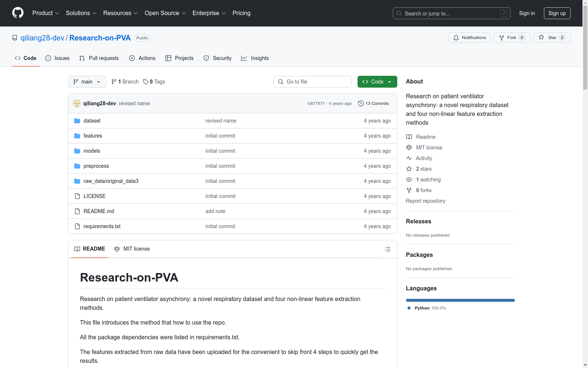Click the repository book icon beside owner name

[x=15, y=38]
